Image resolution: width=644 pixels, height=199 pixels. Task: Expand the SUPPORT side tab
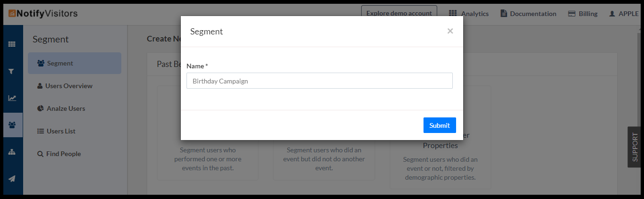[x=635, y=147]
